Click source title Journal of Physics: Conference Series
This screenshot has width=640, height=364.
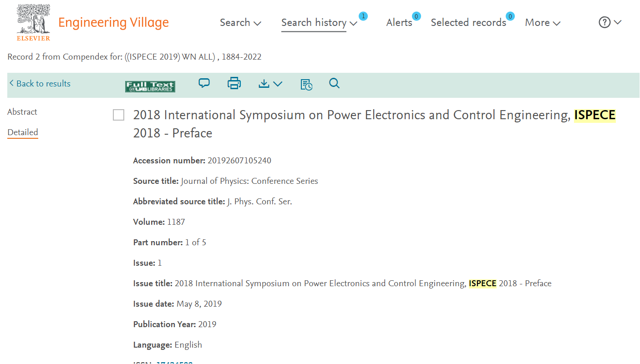[x=249, y=181]
